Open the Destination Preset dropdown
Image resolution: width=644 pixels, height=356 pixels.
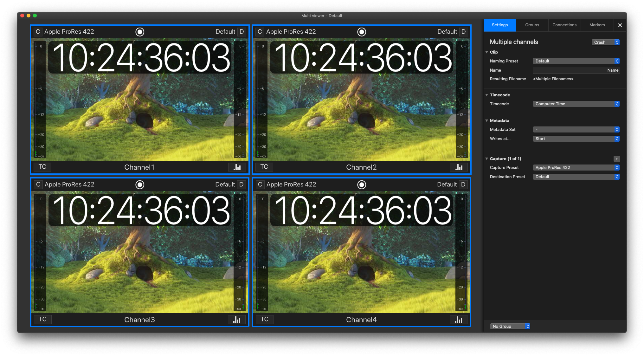576,177
